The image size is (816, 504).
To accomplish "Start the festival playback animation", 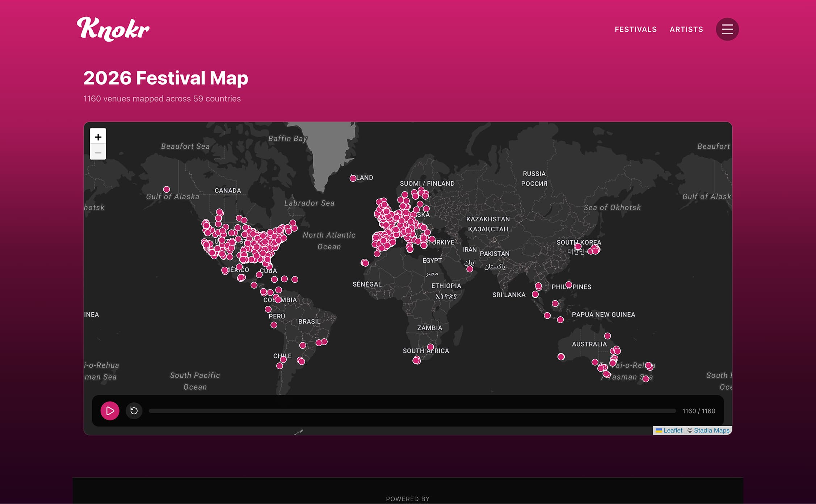I will point(110,411).
